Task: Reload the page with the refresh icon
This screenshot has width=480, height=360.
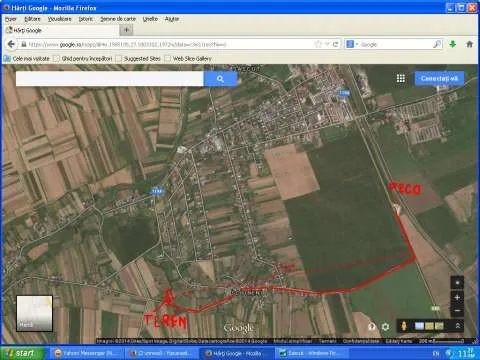Action: pyautogui.click(x=335, y=44)
